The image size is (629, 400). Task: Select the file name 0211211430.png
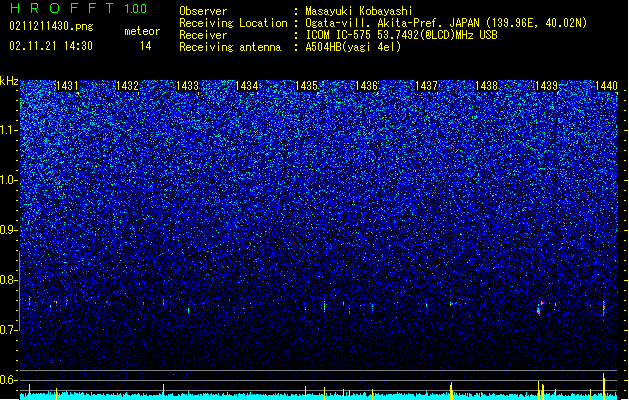coord(51,26)
